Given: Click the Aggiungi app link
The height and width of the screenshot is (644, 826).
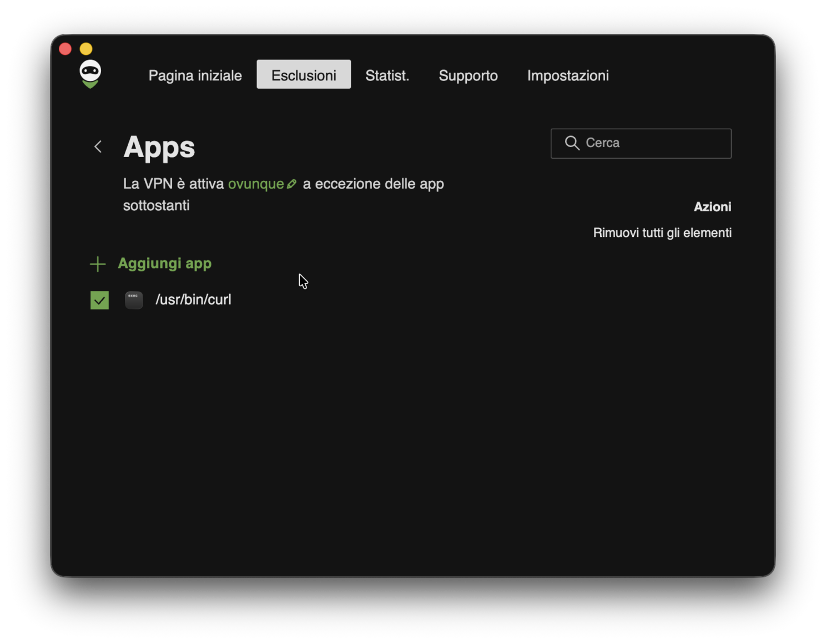Looking at the screenshot, I should (165, 263).
